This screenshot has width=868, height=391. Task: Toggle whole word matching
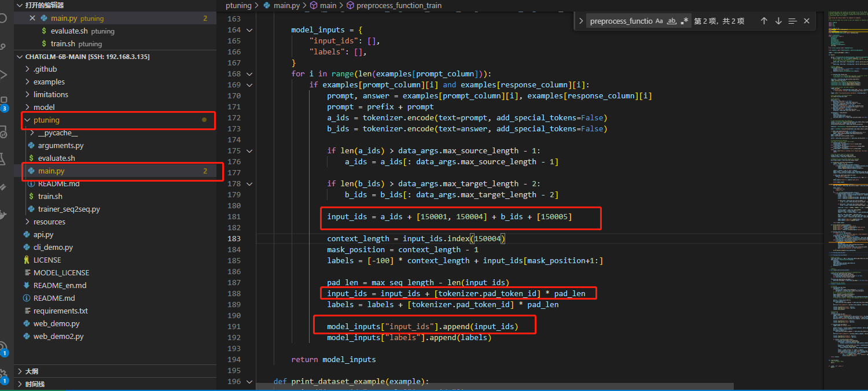point(673,20)
